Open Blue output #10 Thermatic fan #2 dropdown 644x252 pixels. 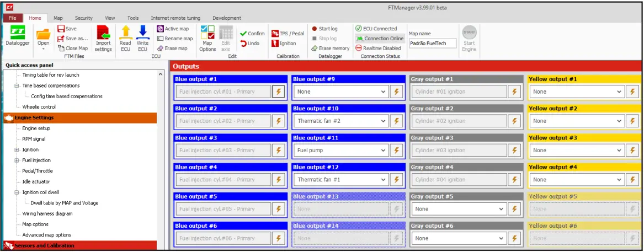(x=341, y=121)
